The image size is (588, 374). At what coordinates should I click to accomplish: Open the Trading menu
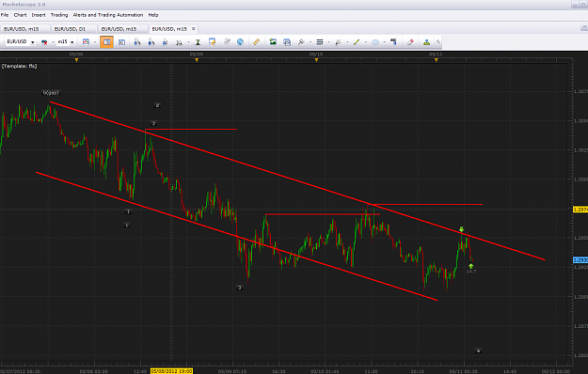click(59, 15)
